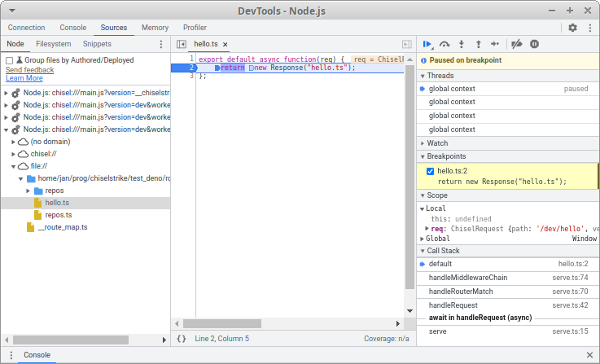Open the Snippets navigator tab

pyautogui.click(x=97, y=44)
